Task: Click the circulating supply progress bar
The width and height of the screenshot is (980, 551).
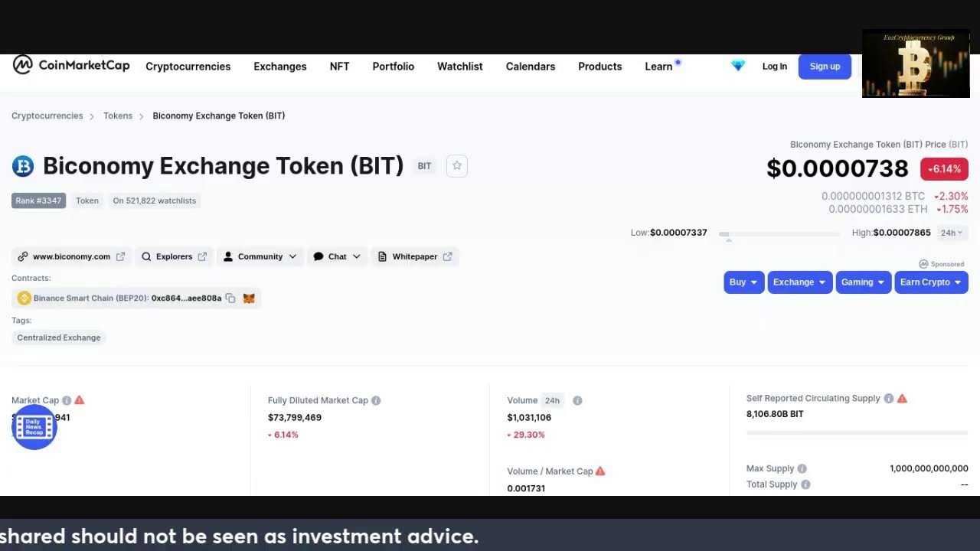Action: pyautogui.click(x=857, y=433)
